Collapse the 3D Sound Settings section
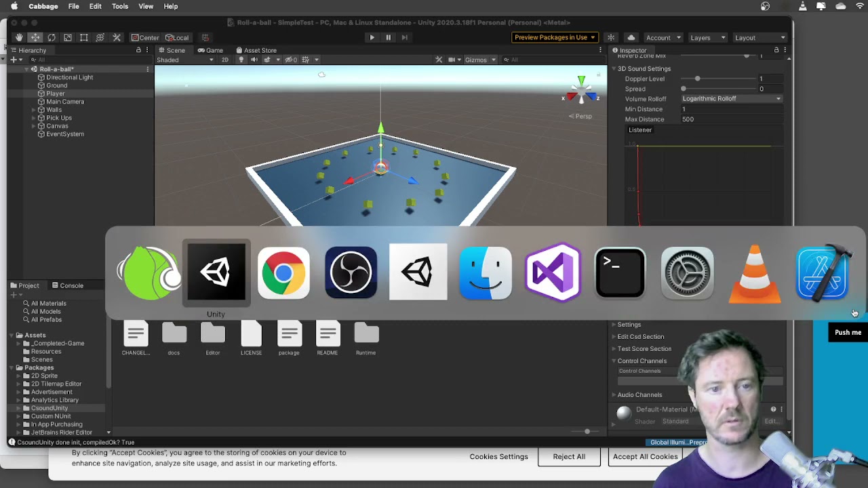 614,68
